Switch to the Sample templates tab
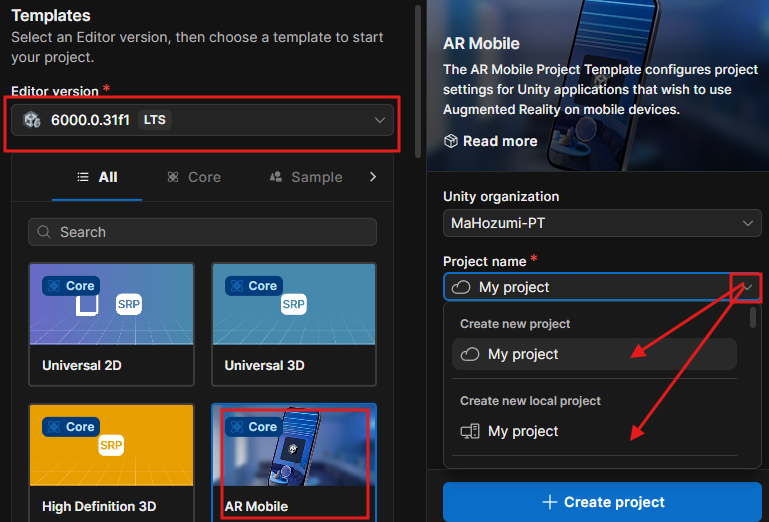This screenshot has height=522, width=769. [x=306, y=177]
